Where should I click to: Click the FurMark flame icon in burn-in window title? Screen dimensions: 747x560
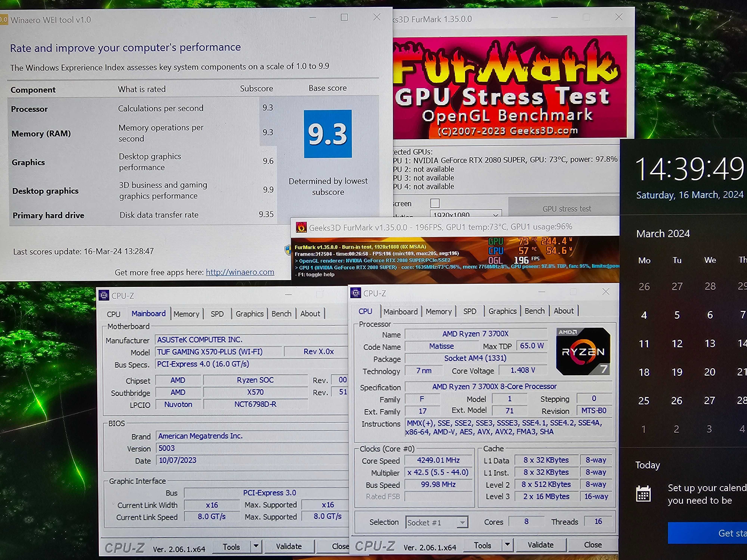[301, 227]
